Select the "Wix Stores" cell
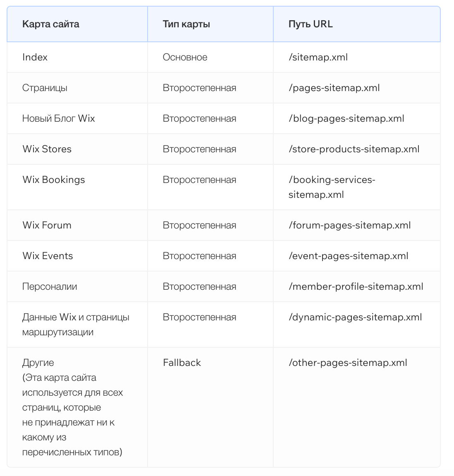The height and width of the screenshot is (476, 454). (47, 149)
